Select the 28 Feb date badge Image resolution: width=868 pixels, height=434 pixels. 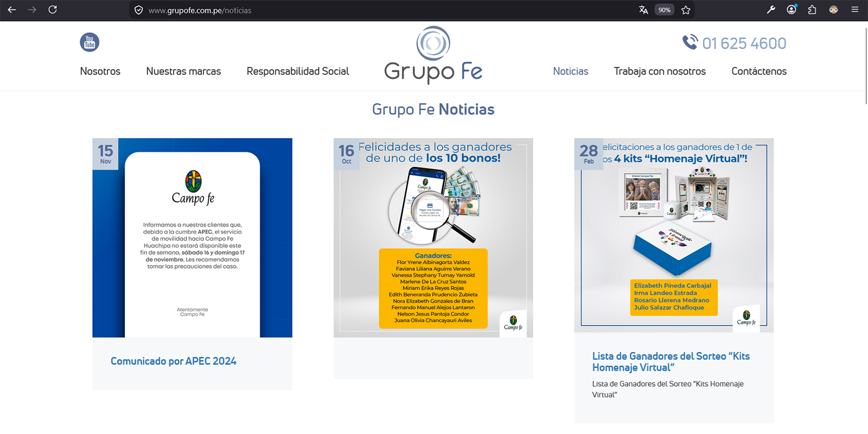click(589, 154)
